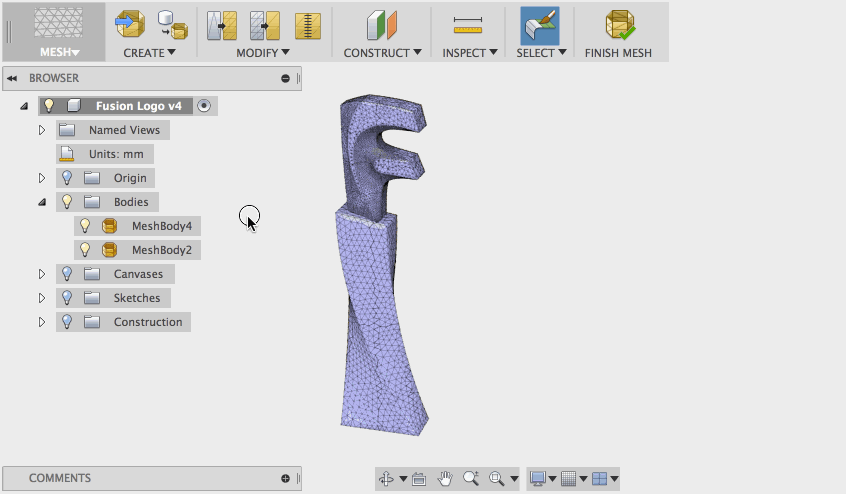Click the MeshBody4 mesh icon
Image resolution: width=846 pixels, height=494 pixels.
point(110,226)
